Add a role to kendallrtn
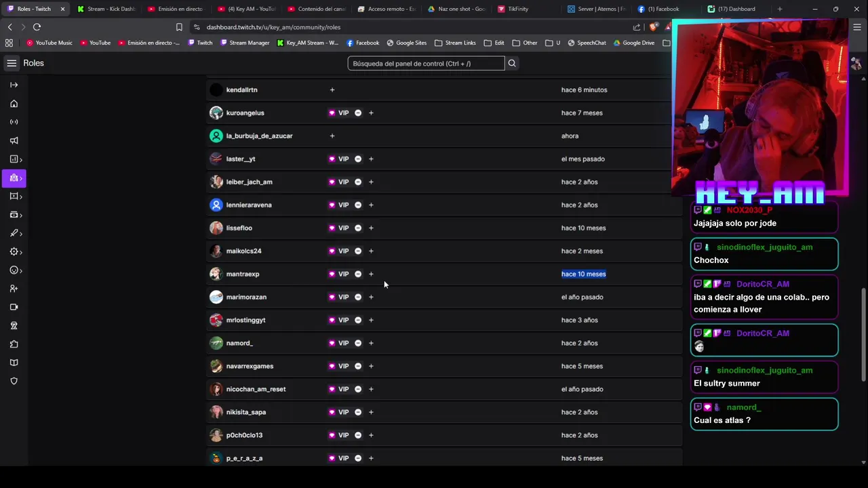This screenshot has height=488, width=868. point(332,89)
